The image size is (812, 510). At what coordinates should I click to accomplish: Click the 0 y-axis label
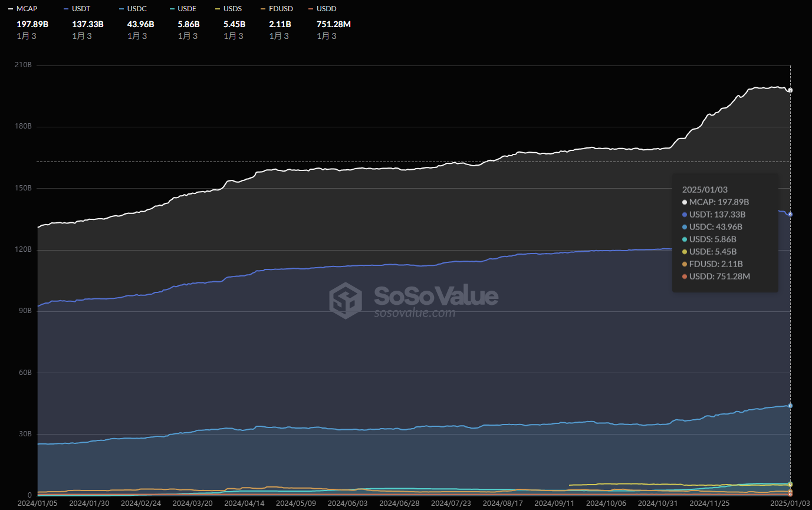coord(29,495)
